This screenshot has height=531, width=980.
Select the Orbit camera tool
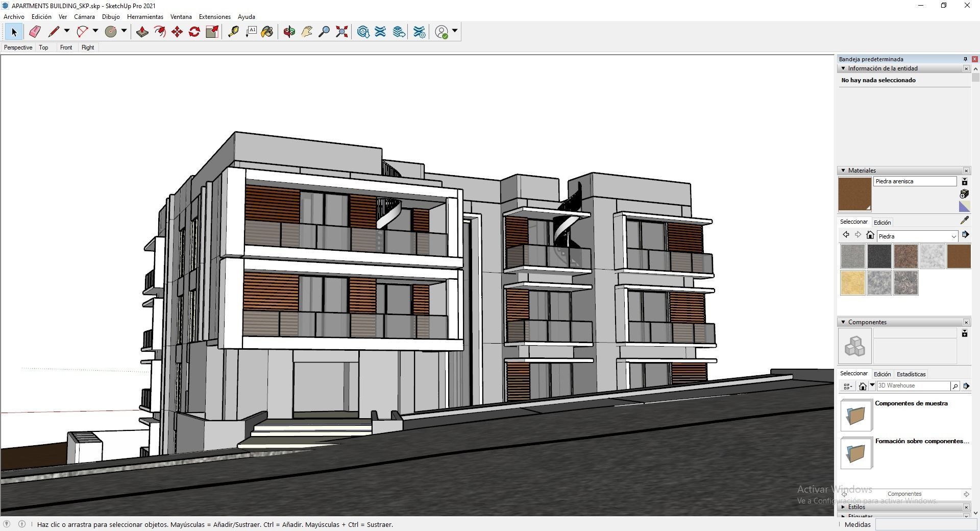click(x=289, y=32)
